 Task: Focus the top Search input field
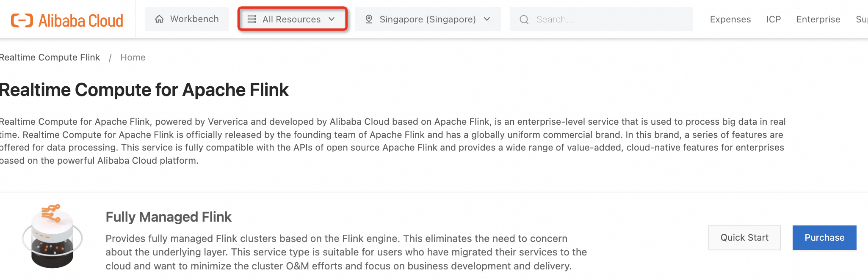[610, 19]
